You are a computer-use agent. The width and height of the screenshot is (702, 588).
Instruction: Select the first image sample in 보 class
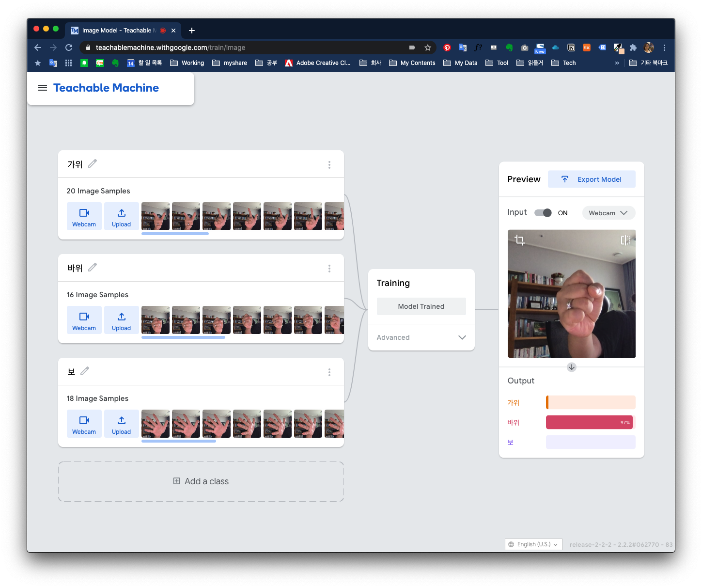click(x=156, y=424)
